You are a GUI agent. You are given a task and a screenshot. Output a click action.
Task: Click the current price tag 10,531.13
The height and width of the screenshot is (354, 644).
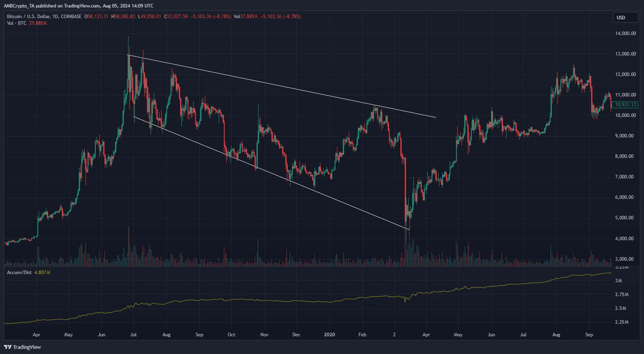click(x=625, y=105)
